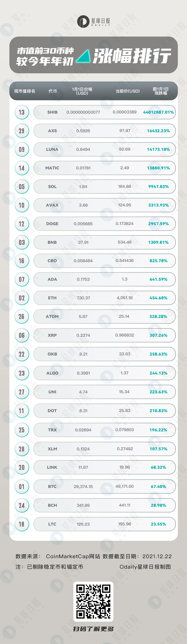
Task: Select the BTC row
Action: click(105, 486)
